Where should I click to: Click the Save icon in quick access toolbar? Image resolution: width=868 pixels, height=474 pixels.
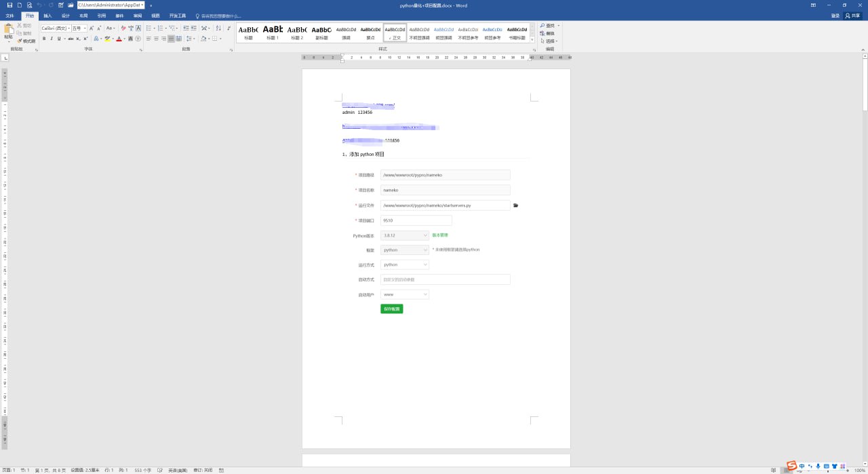click(x=9, y=5)
